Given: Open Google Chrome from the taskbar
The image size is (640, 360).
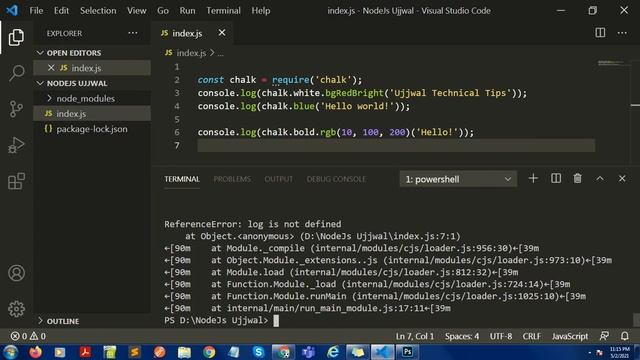Looking at the screenshot, I should (x=209, y=351).
